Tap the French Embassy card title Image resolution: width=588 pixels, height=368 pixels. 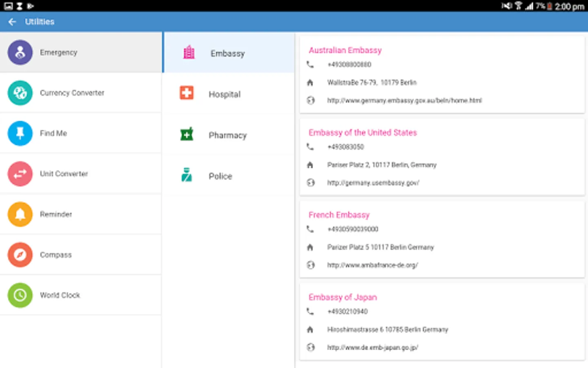(x=339, y=215)
